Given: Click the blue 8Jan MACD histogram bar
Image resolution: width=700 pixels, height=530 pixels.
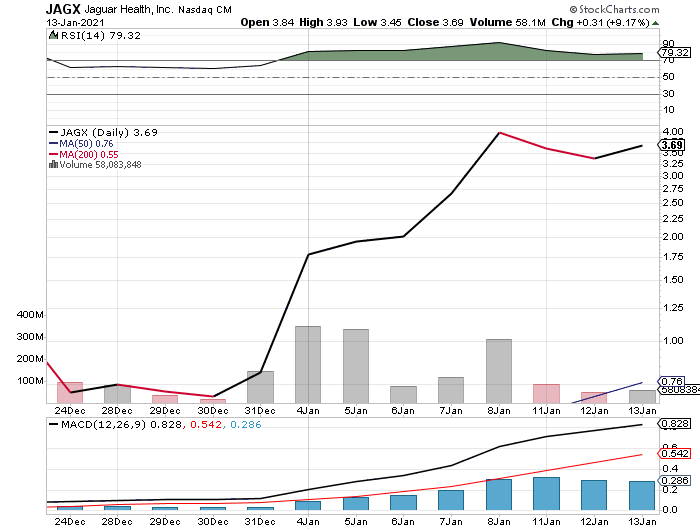Looking at the screenshot, I should click(x=499, y=495).
